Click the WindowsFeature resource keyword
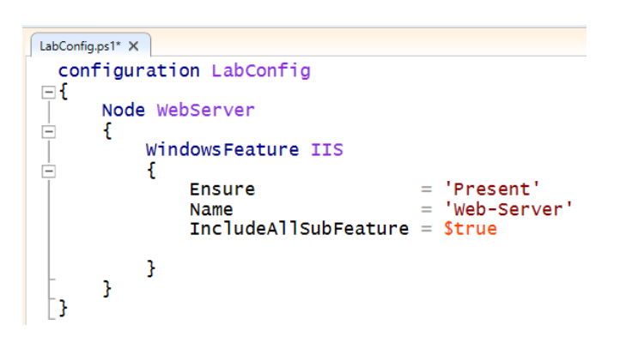 click(x=222, y=150)
